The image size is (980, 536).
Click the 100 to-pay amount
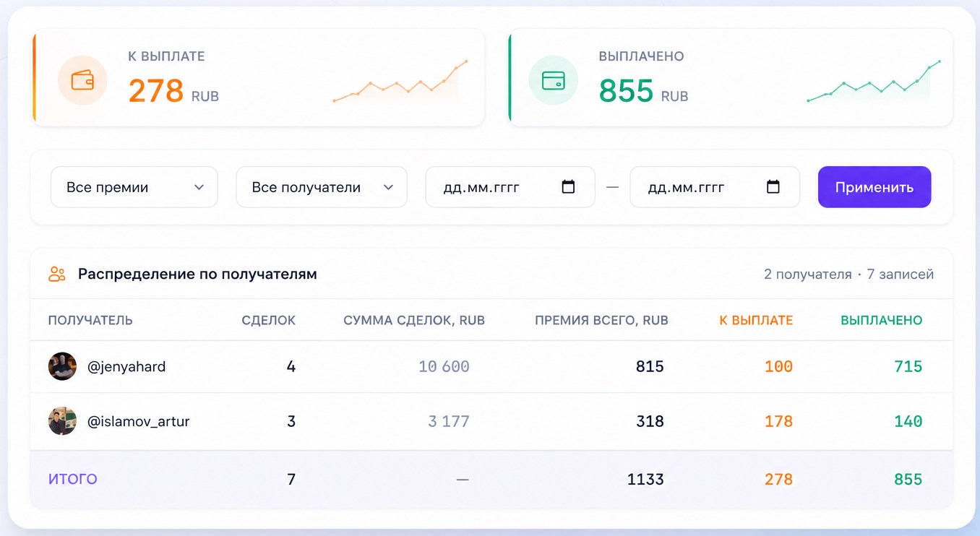coord(778,366)
